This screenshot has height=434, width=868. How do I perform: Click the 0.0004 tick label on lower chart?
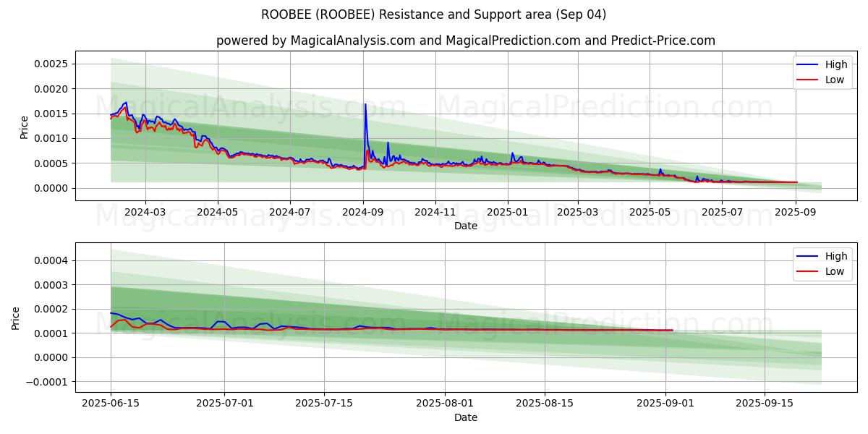point(51,260)
